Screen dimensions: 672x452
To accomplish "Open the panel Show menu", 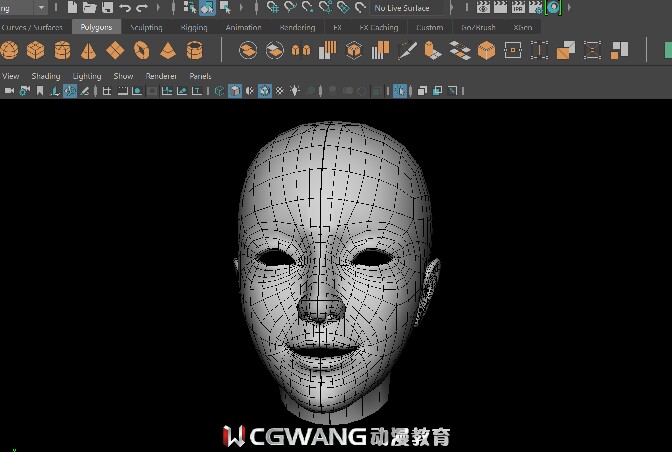I will click(123, 76).
